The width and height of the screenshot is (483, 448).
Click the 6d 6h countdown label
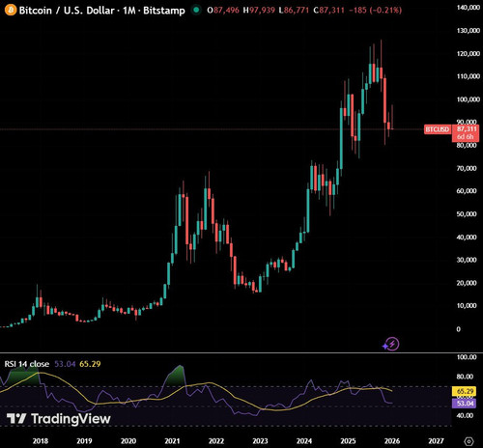pos(466,137)
